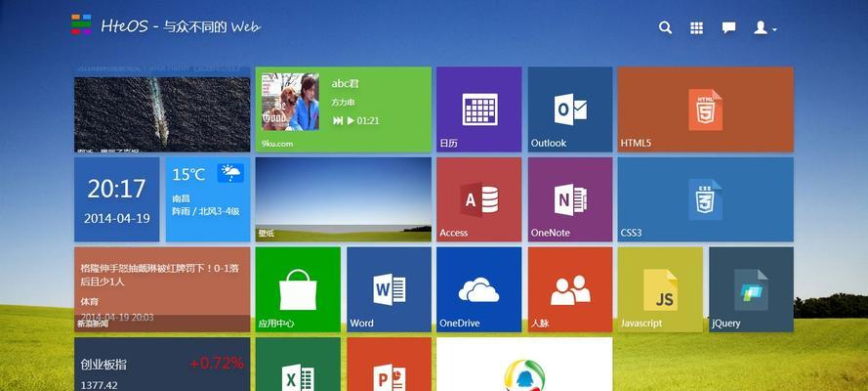Expand the user account dropdown menu
This screenshot has width=868, height=391.
(x=765, y=27)
